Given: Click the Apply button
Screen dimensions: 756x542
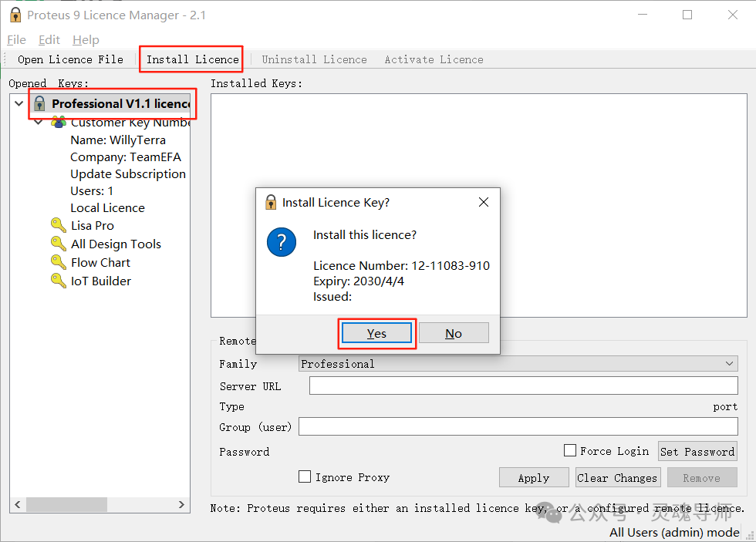Looking at the screenshot, I should pos(534,476).
